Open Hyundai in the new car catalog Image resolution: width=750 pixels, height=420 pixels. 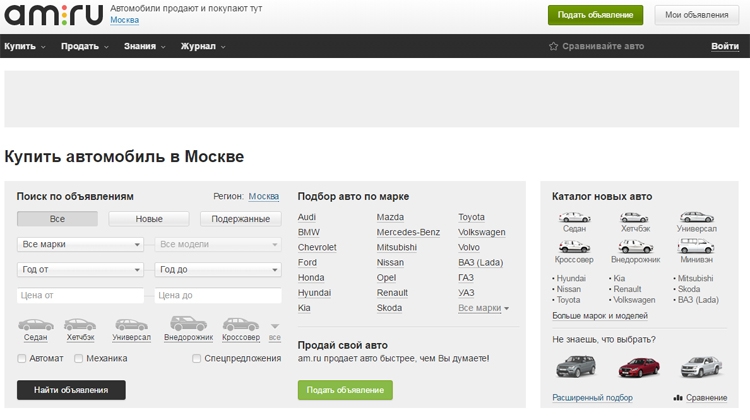[x=571, y=278]
